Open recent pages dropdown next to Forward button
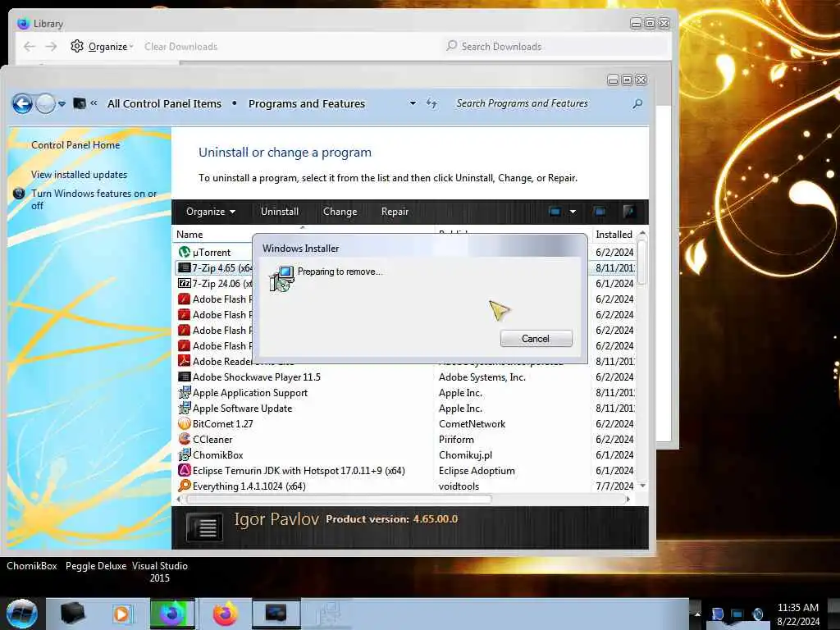This screenshot has width=840, height=630. (62, 104)
